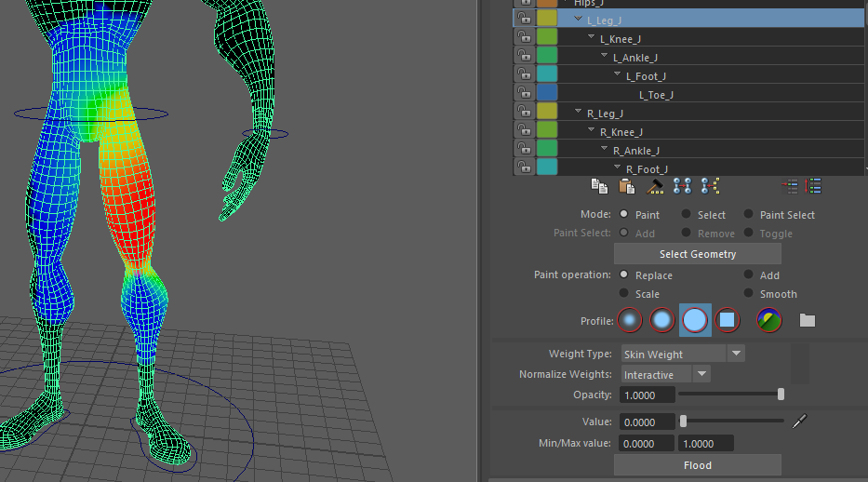Choose the Smooth paint operation
Image resolution: width=868 pixels, height=482 pixels.
(749, 294)
